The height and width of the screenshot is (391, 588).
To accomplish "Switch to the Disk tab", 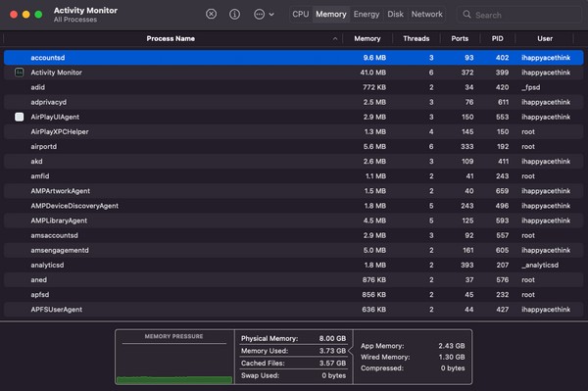I will pos(395,15).
